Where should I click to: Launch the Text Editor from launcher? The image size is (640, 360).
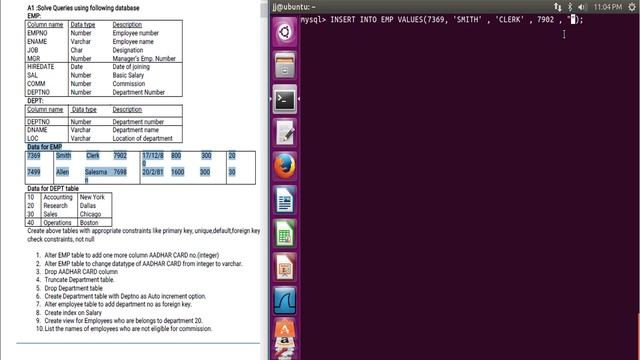284,133
